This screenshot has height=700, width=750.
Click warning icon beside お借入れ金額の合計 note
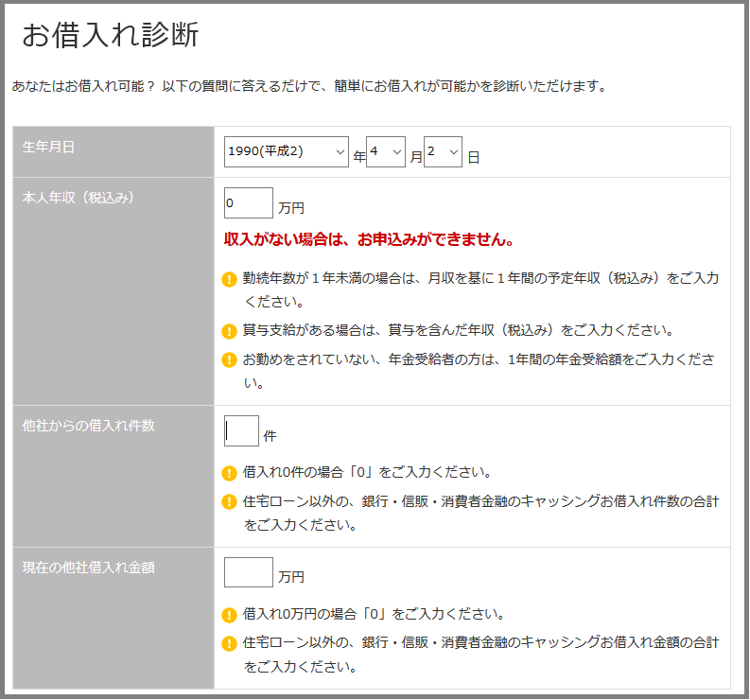(230, 643)
